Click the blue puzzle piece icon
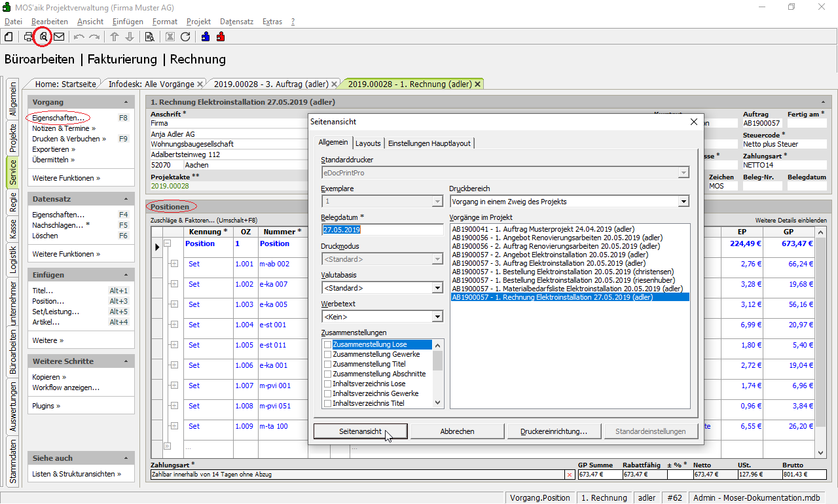 tap(206, 37)
